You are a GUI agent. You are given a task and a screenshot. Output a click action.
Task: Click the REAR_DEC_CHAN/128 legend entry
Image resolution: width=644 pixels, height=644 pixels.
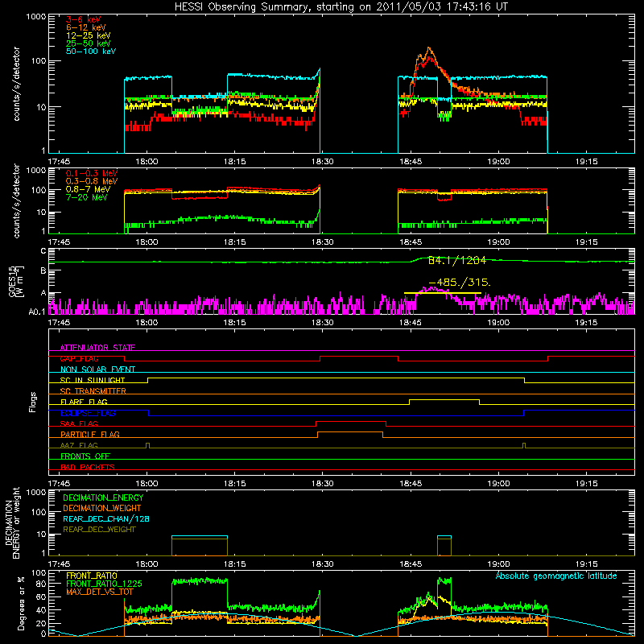(x=106, y=518)
